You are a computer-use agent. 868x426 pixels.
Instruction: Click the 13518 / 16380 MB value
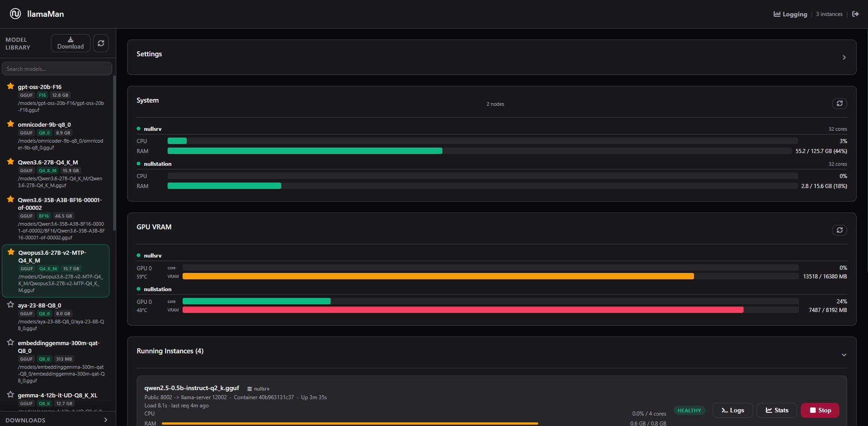[825, 276]
